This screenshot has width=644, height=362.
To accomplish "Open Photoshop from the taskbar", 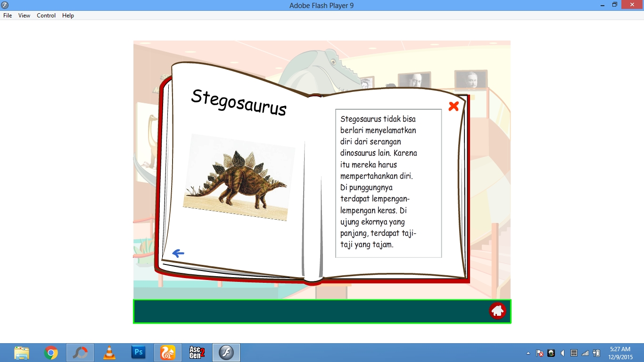I will 139,352.
